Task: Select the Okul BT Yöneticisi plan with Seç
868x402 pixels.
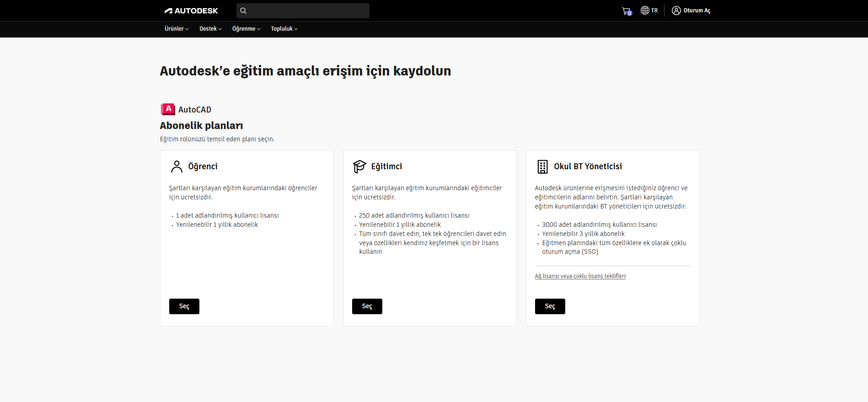Action: point(550,306)
